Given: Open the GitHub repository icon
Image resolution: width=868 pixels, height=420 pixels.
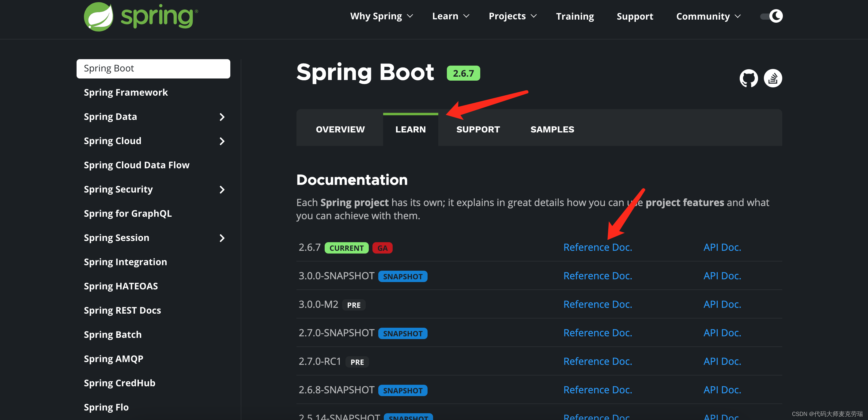Looking at the screenshot, I should coord(749,78).
